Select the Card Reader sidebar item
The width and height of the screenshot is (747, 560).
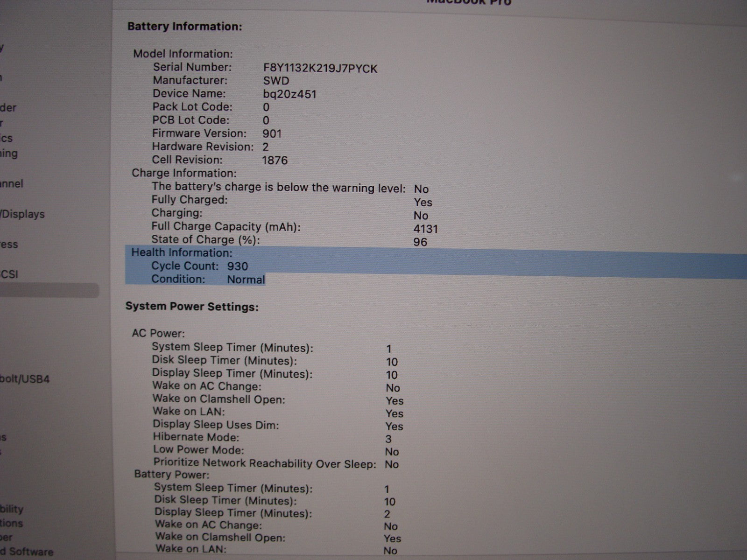point(8,108)
